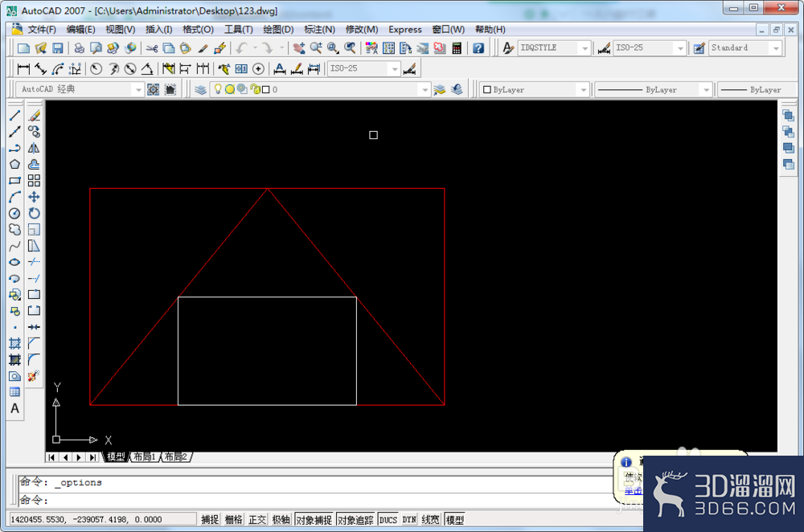This screenshot has width=804, height=532.
Task: Select the Line tool
Action: click(x=14, y=116)
